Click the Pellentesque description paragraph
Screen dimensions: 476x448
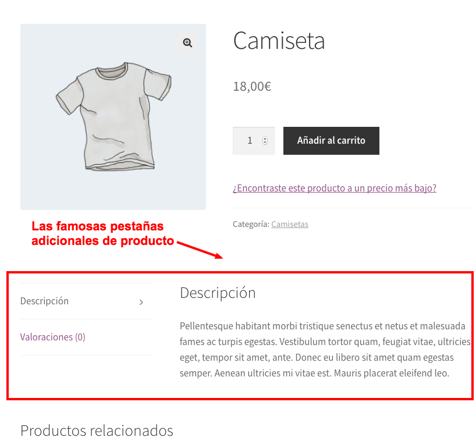(x=325, y=349)
